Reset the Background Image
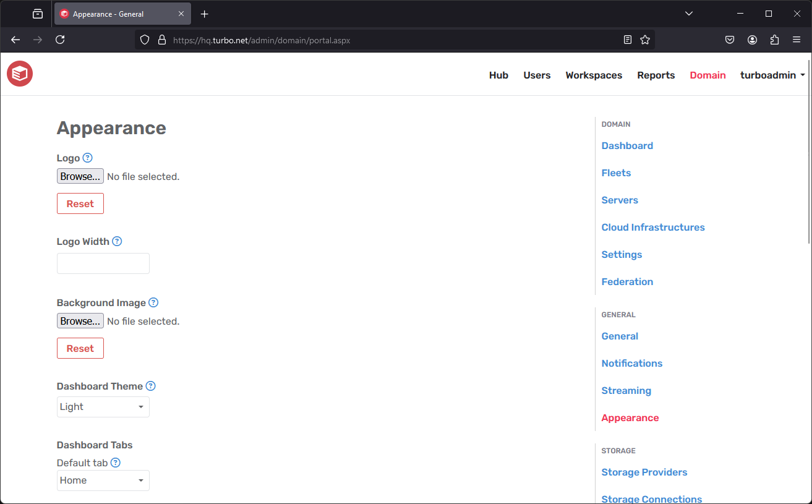The image size is (812, 504). [x=80, y=348]
